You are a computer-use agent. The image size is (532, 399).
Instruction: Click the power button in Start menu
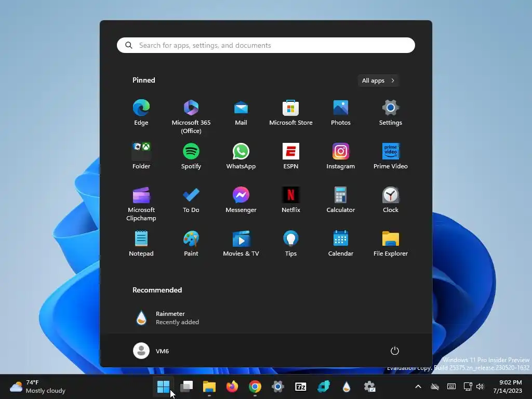pos(395,351)
